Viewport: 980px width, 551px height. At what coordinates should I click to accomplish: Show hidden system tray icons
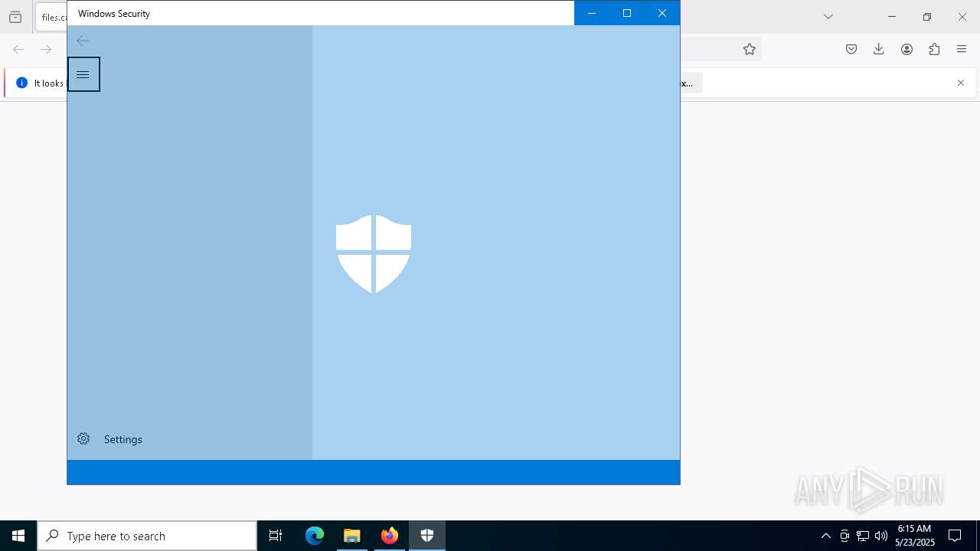point(826,536)
